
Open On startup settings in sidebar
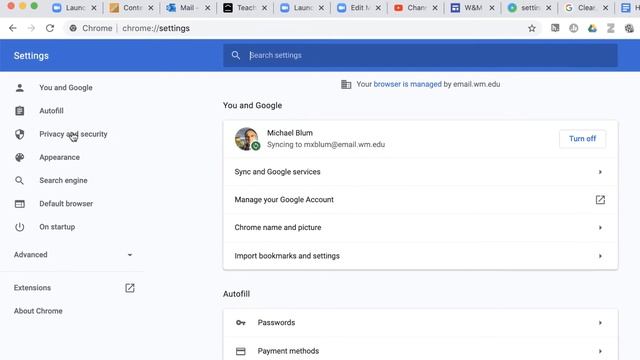point(57,227)
